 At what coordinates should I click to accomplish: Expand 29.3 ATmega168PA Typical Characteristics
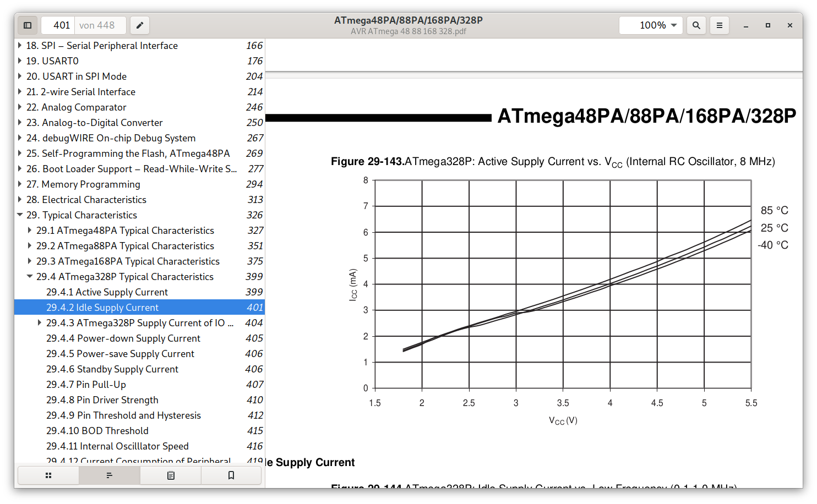[x=30, y=261]
